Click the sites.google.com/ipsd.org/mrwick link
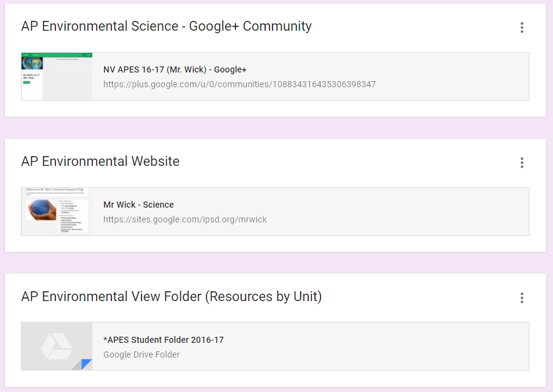 click(185, 219)
